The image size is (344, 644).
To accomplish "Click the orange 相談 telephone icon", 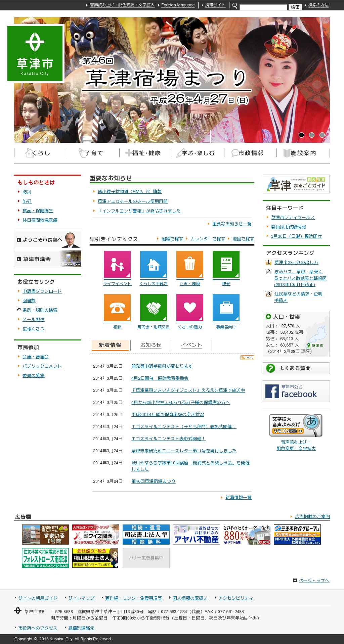I will point(117,308).
